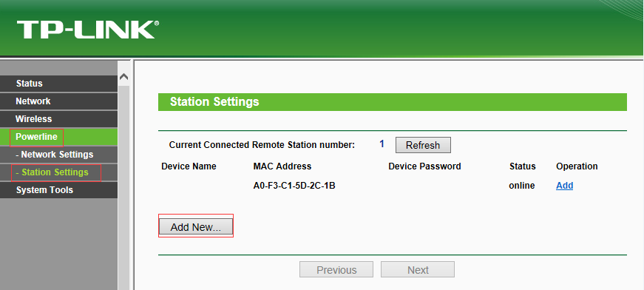Select Station Settings submenu

[58, 172]
